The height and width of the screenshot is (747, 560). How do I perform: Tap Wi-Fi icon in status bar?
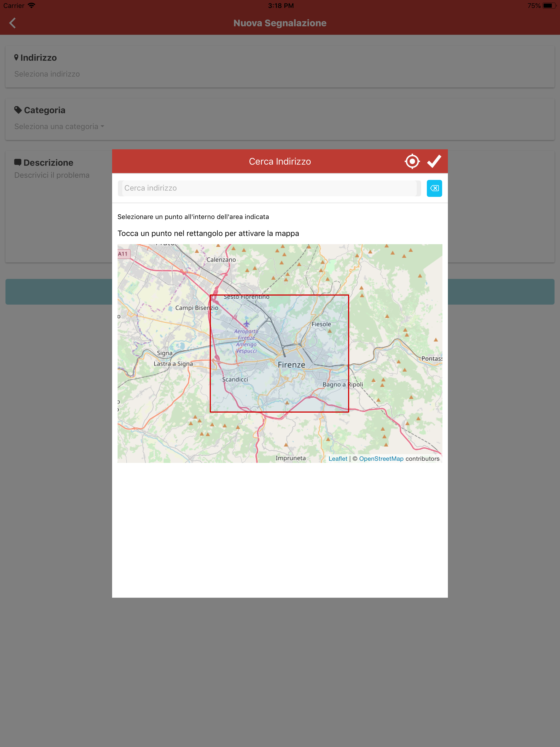[x=31, y=5]
